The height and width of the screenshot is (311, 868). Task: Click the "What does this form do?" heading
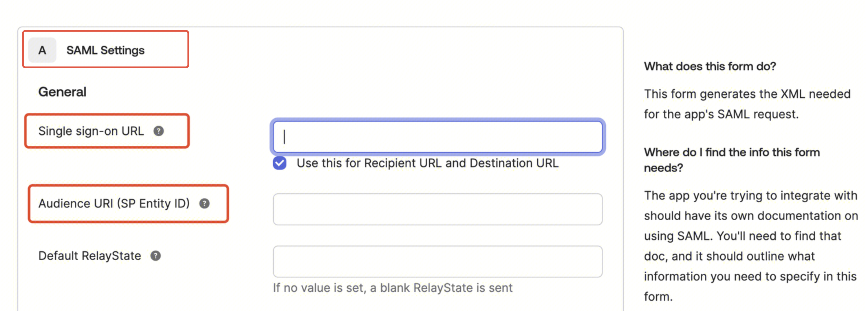710,66
